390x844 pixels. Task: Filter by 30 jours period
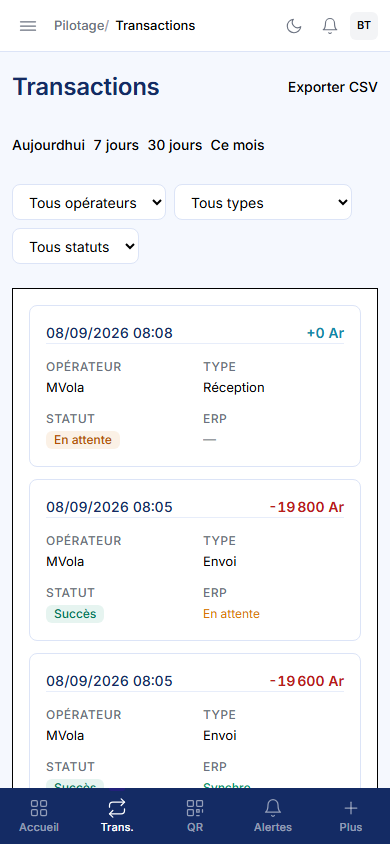coord(175,145)
